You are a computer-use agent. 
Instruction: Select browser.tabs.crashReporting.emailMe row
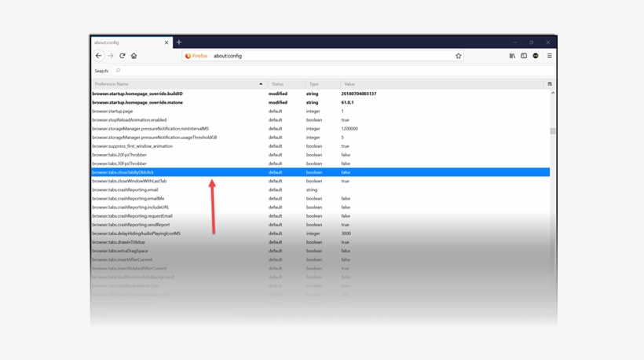click(320, 199)
